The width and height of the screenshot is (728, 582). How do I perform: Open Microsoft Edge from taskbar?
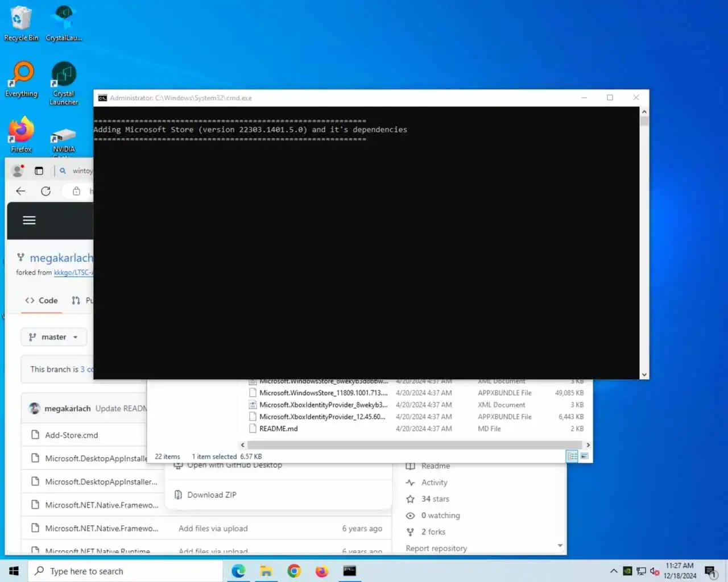click(x=238, y=571)
